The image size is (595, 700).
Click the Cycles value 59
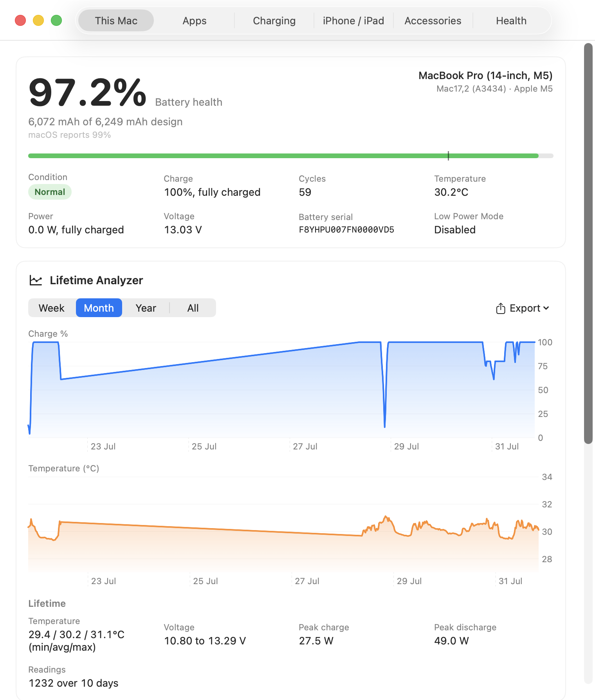coord(305,192)
